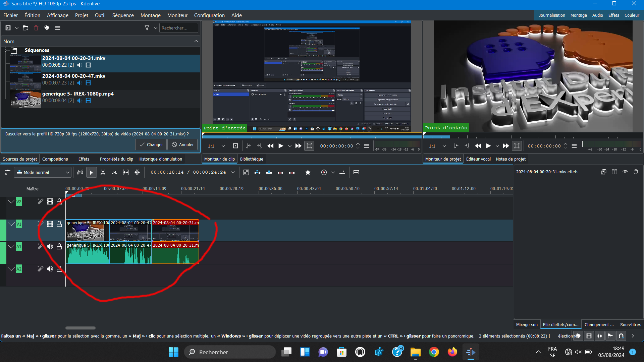Open clip monitor play options arrow
644x362 pixels.
pos(290,146)
